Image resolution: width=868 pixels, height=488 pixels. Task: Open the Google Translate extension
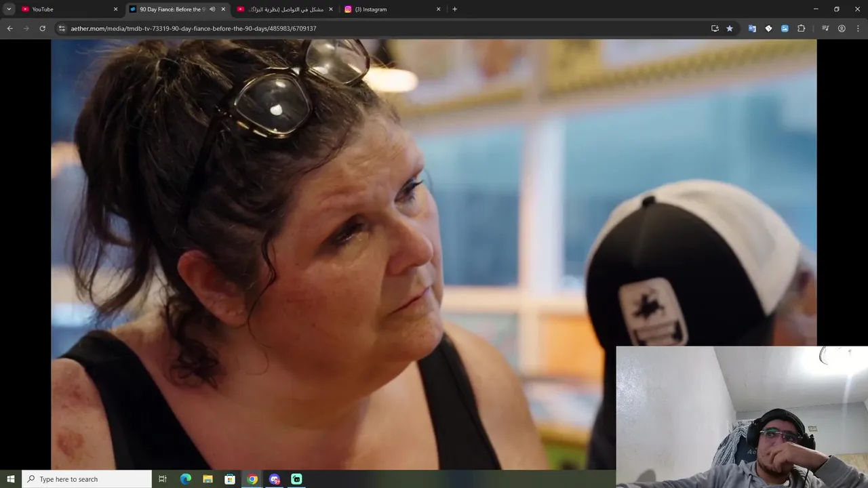click(752, 28)
